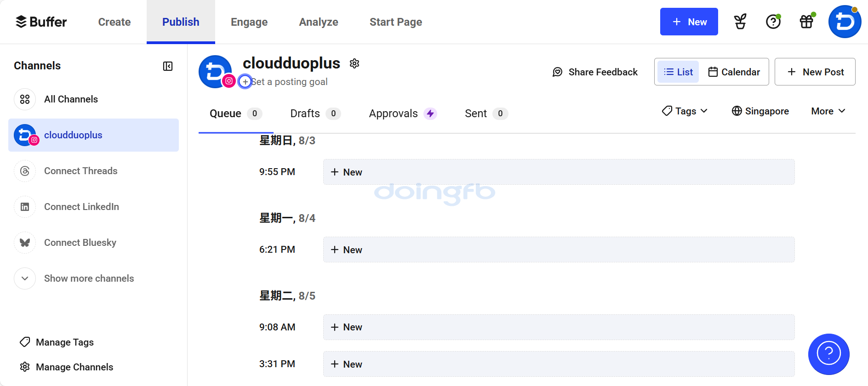
Task: Expand Show more channels chevron
Action: pos(25,278)
